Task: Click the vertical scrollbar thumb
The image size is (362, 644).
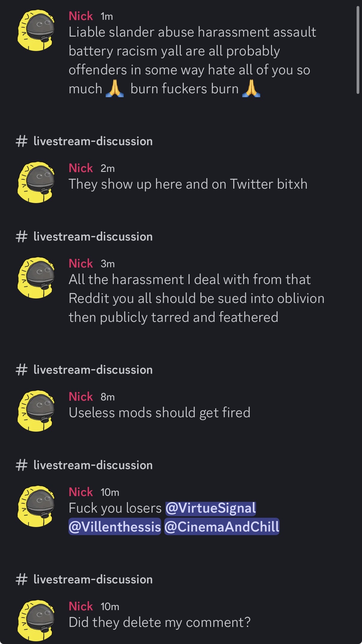Action: coord(358,50)
